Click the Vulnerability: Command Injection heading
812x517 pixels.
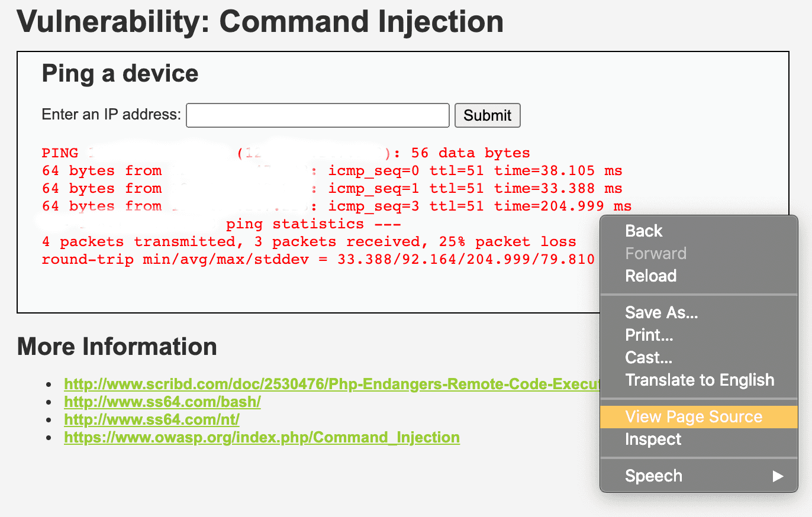[260, 21]
